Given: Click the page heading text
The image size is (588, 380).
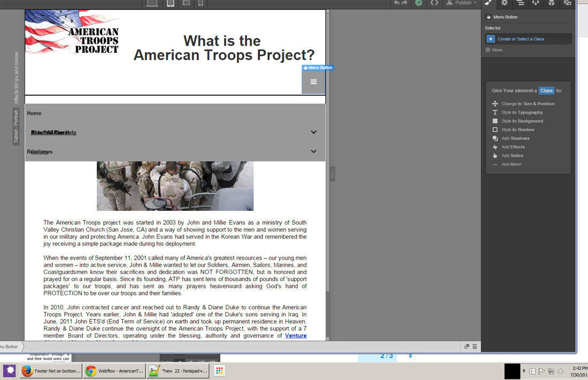Looking at the screenshot, I should [x=224, y=48].
